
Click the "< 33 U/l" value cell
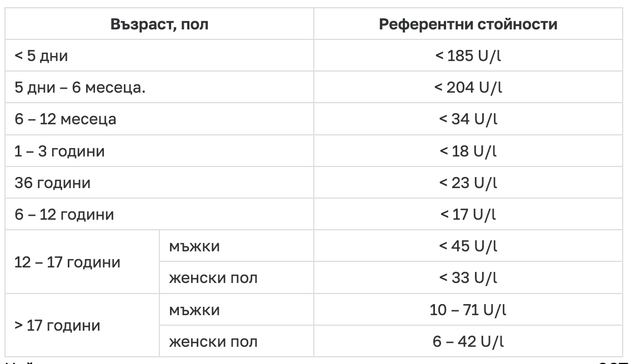469,277
